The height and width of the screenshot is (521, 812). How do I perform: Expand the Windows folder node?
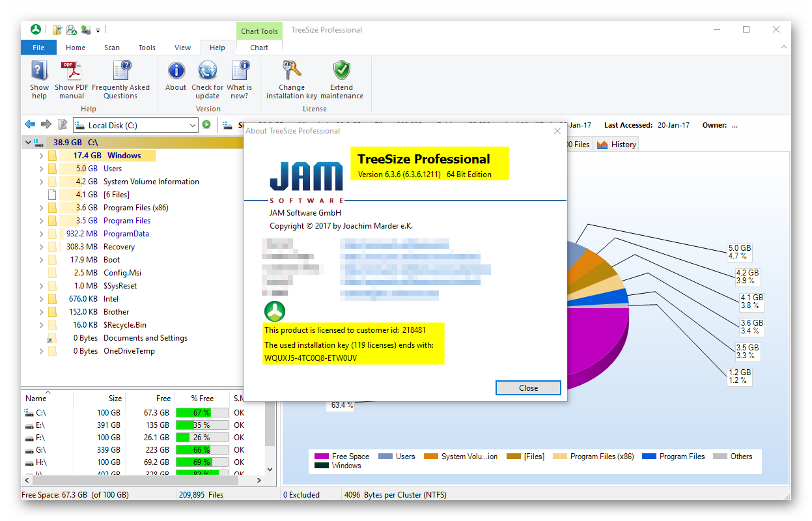(x=41, y=156)
